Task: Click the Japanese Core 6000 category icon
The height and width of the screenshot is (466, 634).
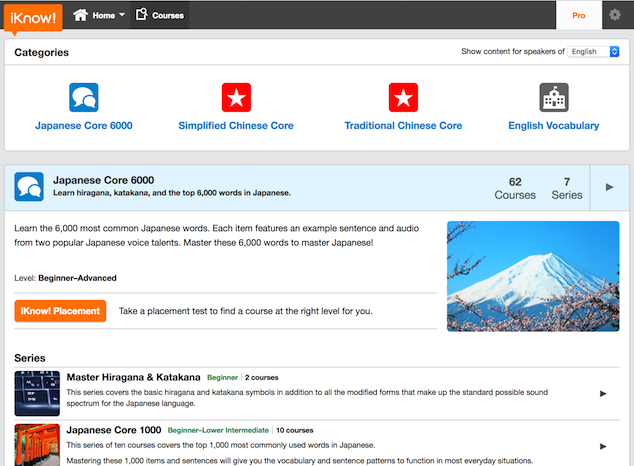Action: [84, 97]
